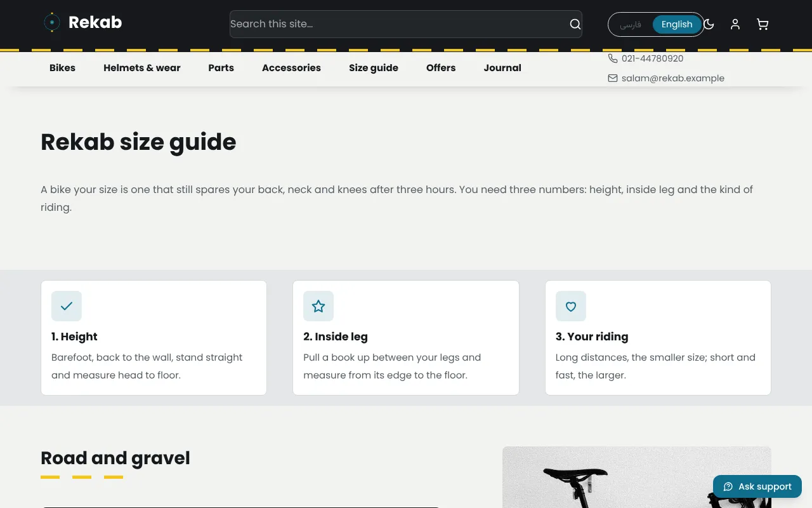812x508 pixels.
Task: Click the text starting 'Barefoot, back to the wall'
Action: click(147, 366)
